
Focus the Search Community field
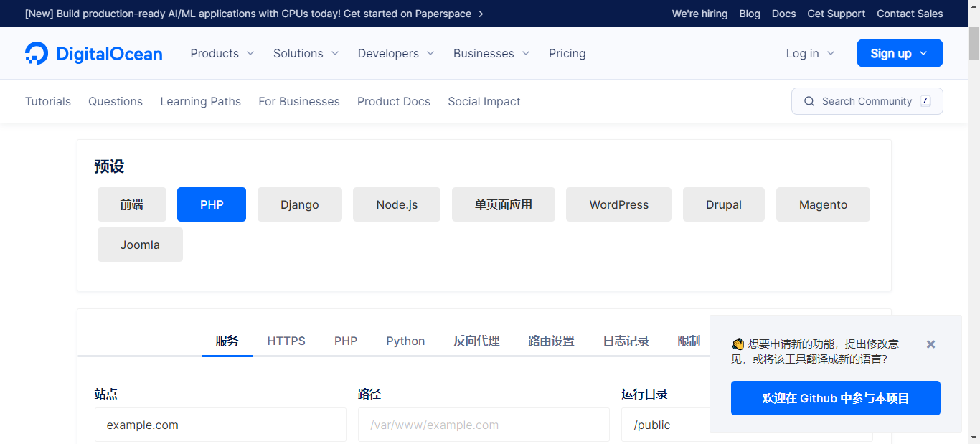pos(867,101)
